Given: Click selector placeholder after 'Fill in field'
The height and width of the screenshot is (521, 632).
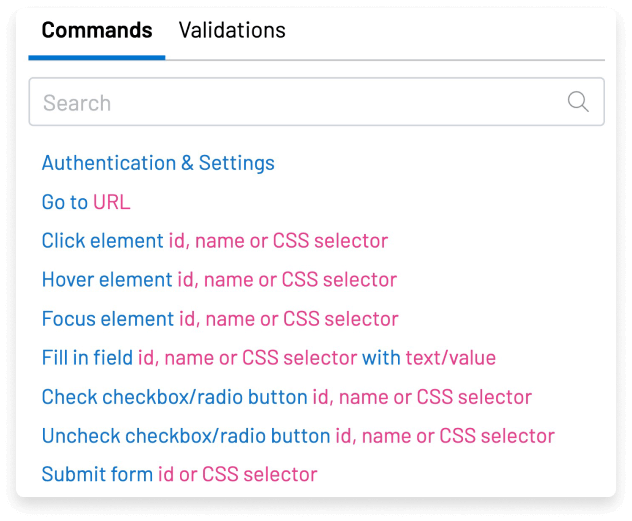Looking at the screenshot, I should (247, 358).
